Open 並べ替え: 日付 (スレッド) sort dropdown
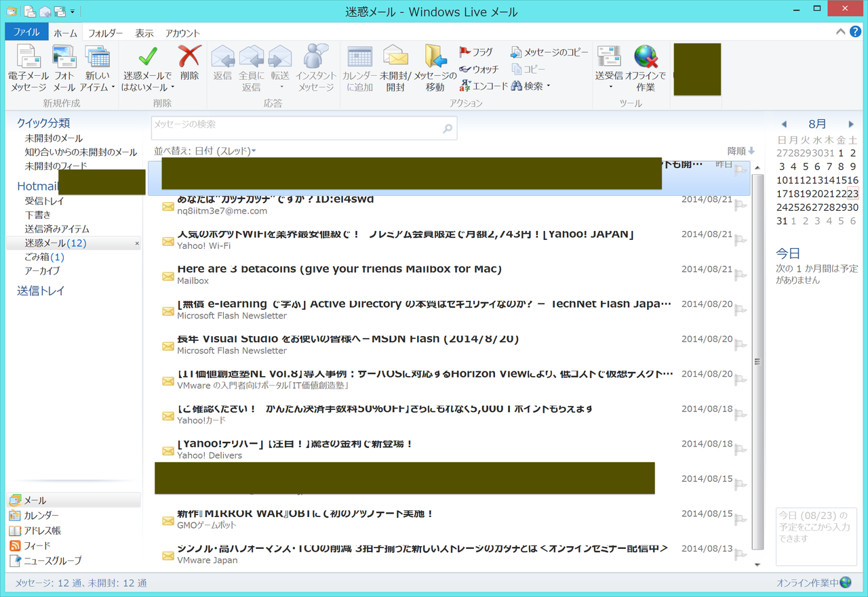The height and width of the screenshot is (597, 868). pos(205,151)
